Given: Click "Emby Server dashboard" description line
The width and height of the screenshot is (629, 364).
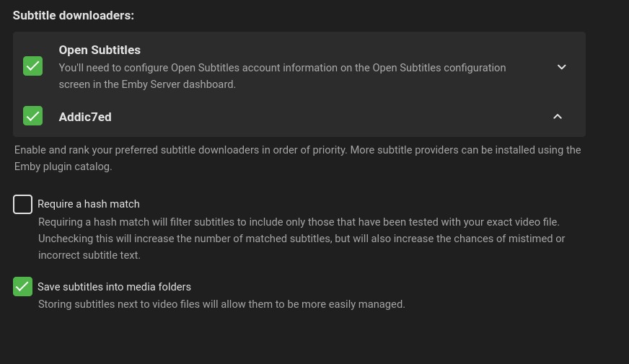Looking at the screenshot, I should [147, 84].
